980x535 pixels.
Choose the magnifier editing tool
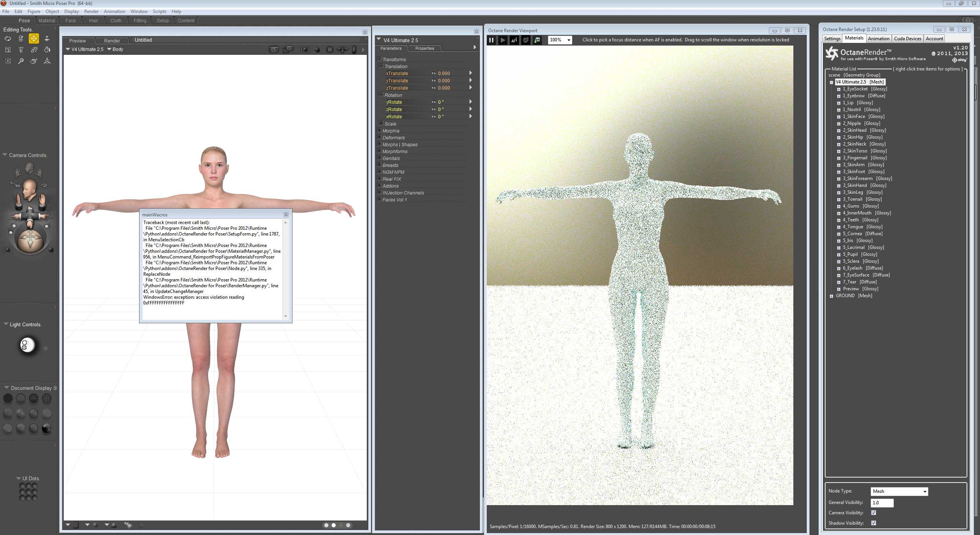(21, 61)
